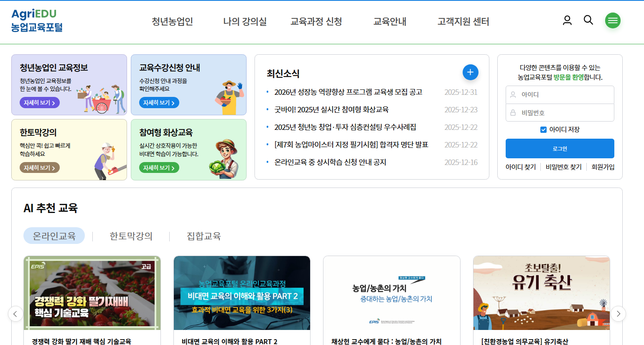Click the AgriEDU 농업교육포털 logo
Screen dimensions: 644x345
click(x=36, y=20)
